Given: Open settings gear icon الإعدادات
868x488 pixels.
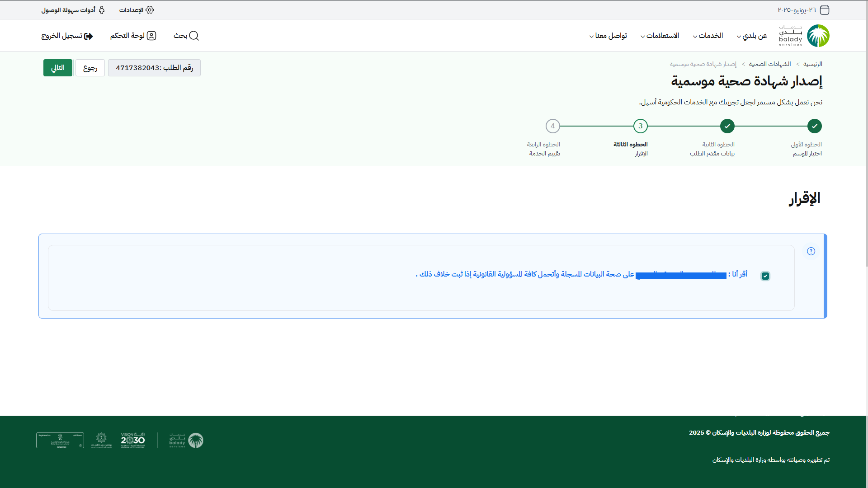Looking at the screenshot, I should (x=150, y=10).
